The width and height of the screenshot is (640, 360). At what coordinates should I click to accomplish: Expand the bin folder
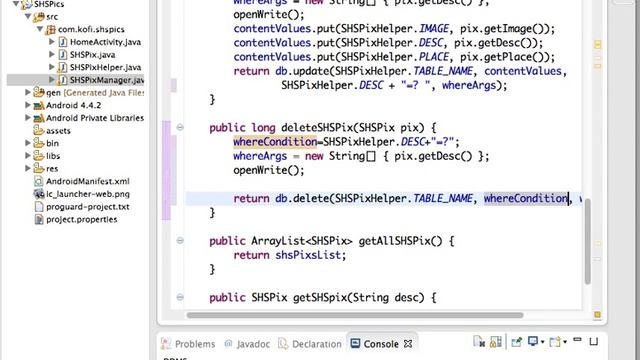tap(28, 143)
